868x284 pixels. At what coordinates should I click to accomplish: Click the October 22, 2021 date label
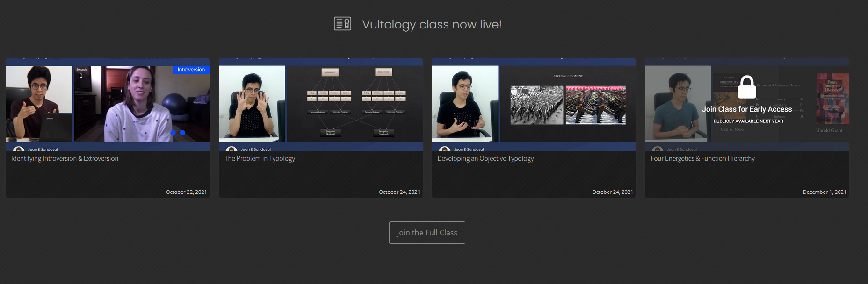[186, 192]
